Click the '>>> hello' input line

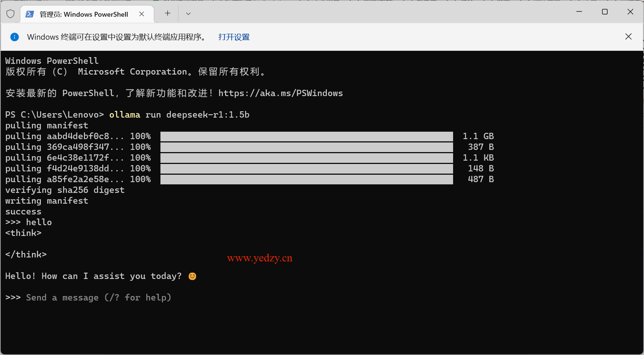click(x=29, y=222)
